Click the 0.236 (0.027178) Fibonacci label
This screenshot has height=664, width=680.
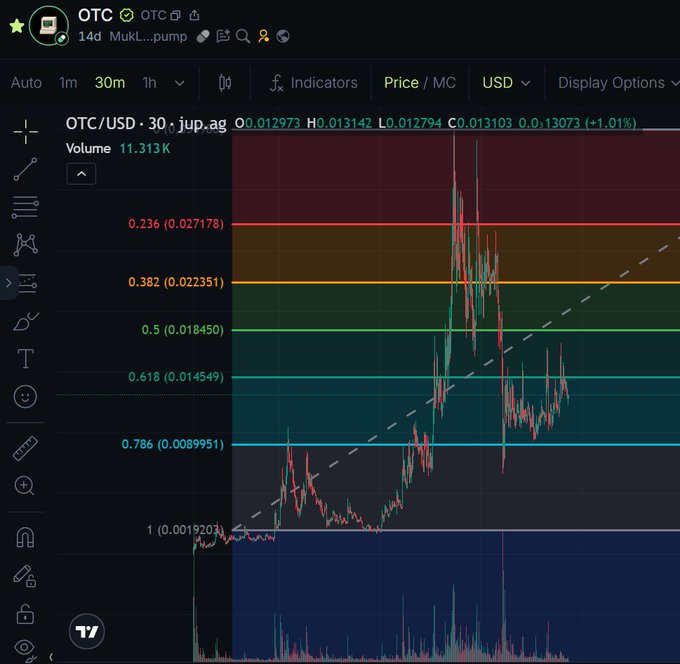176,224
